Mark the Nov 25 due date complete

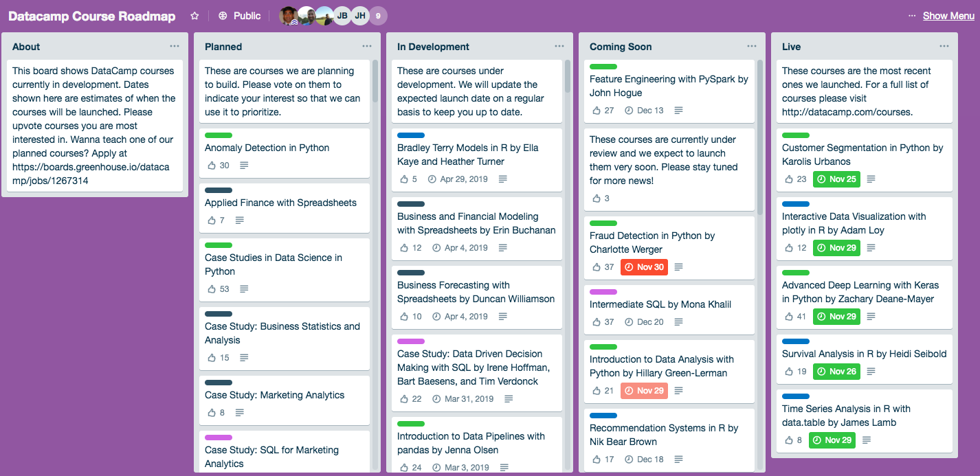pos(836,179)
